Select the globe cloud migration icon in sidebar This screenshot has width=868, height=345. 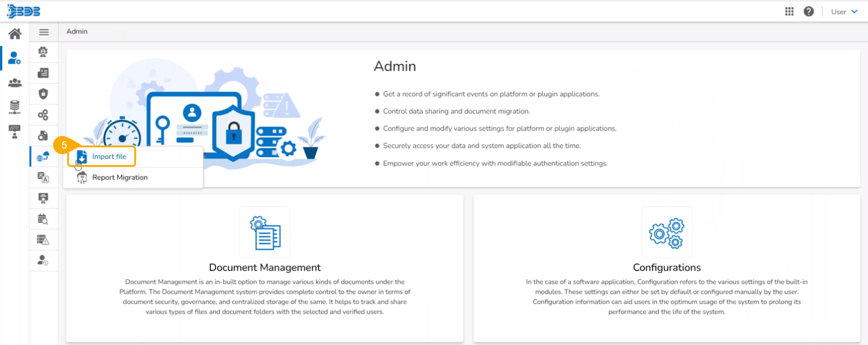point(43,156)
